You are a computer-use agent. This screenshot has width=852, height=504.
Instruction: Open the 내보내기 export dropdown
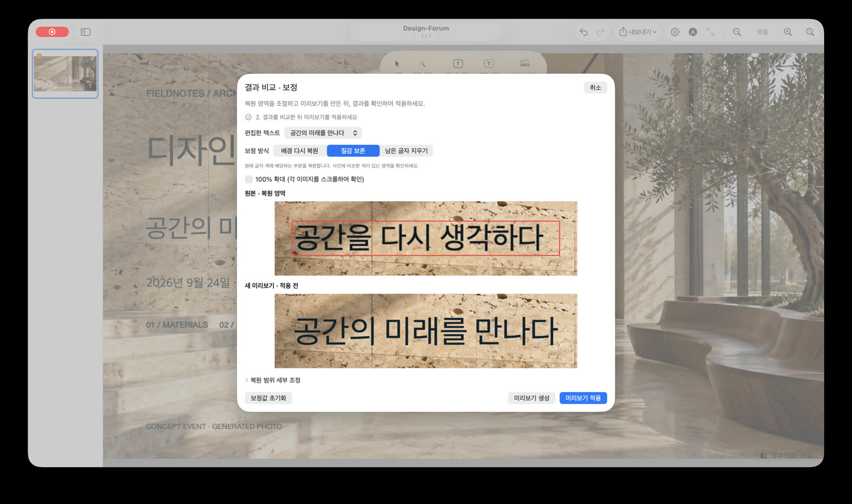[x=638, y=32]
